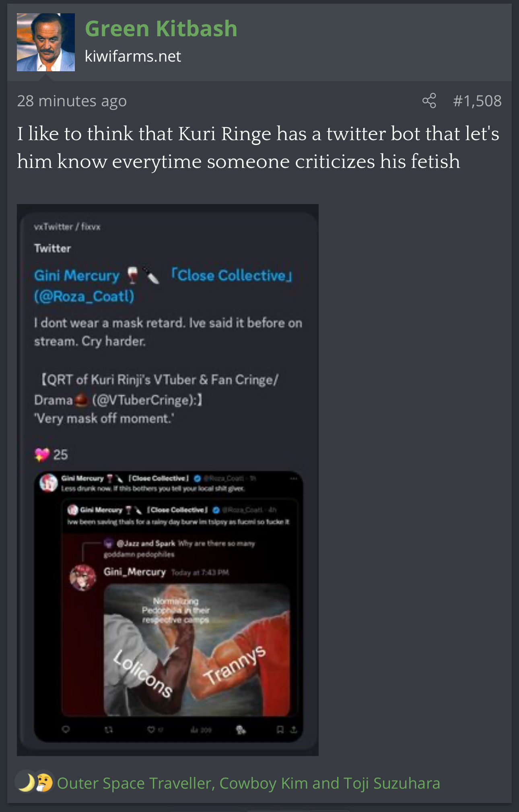Open the embedded Twitter screenshot image
The height and width of the screenshot is (812, 519).
pyautogui.click(x=168, y=480)
